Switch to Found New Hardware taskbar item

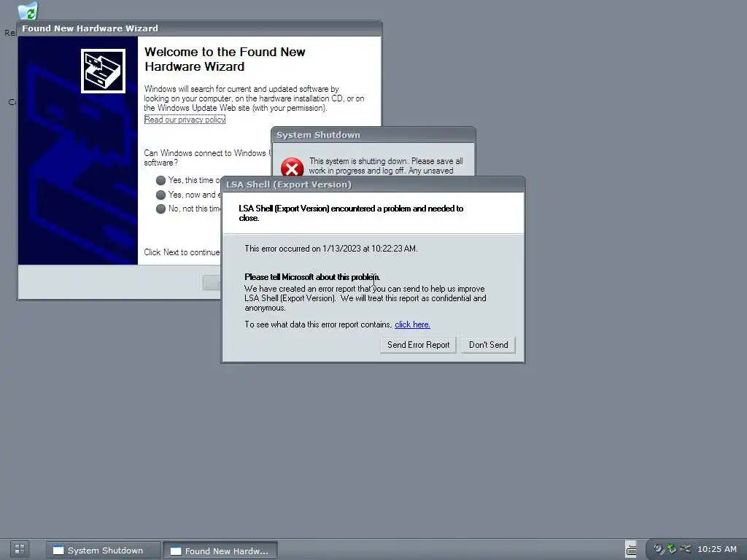point(220,551)
